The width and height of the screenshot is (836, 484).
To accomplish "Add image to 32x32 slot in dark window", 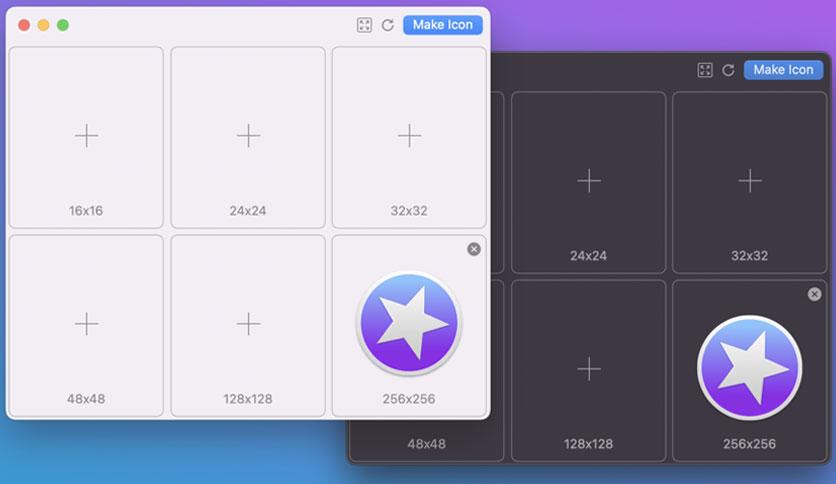I will tap(750, 181).
